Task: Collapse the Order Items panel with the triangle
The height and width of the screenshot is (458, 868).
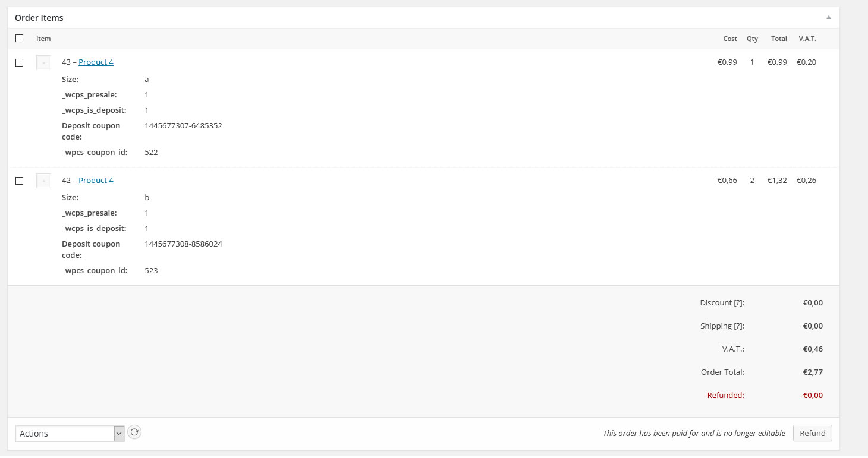Action: [829, 17]
